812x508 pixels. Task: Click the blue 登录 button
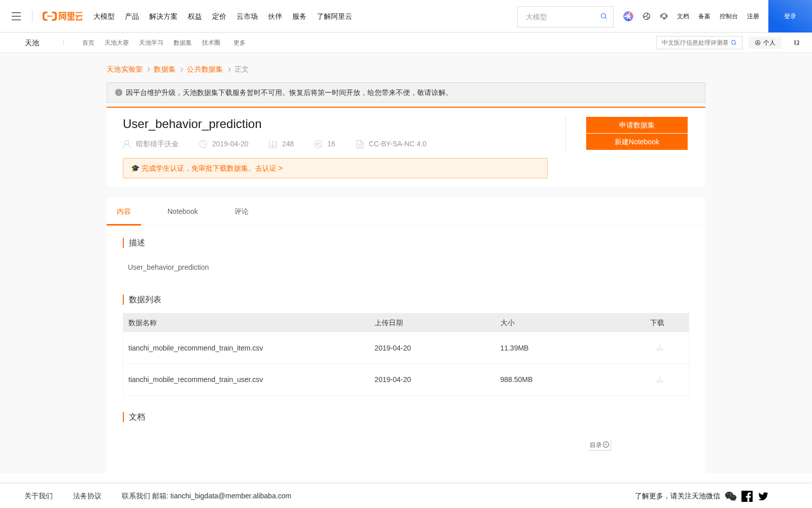790,16
